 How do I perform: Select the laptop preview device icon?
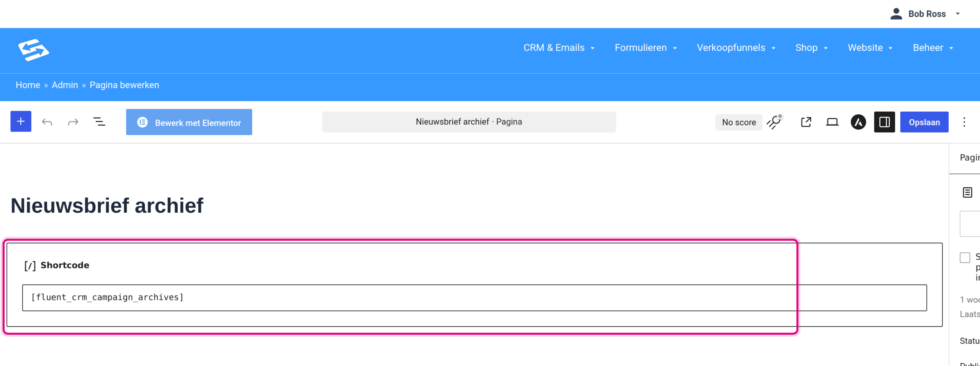pos(832,122)
